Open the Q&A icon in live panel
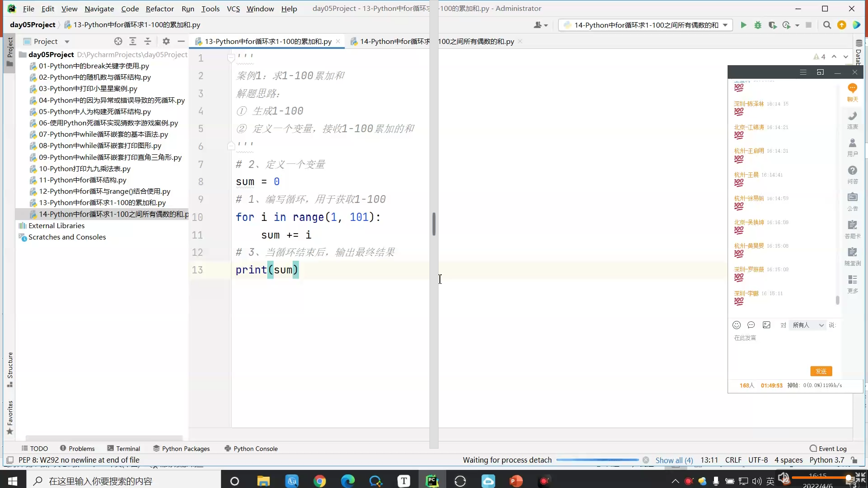 click(853, 174)
